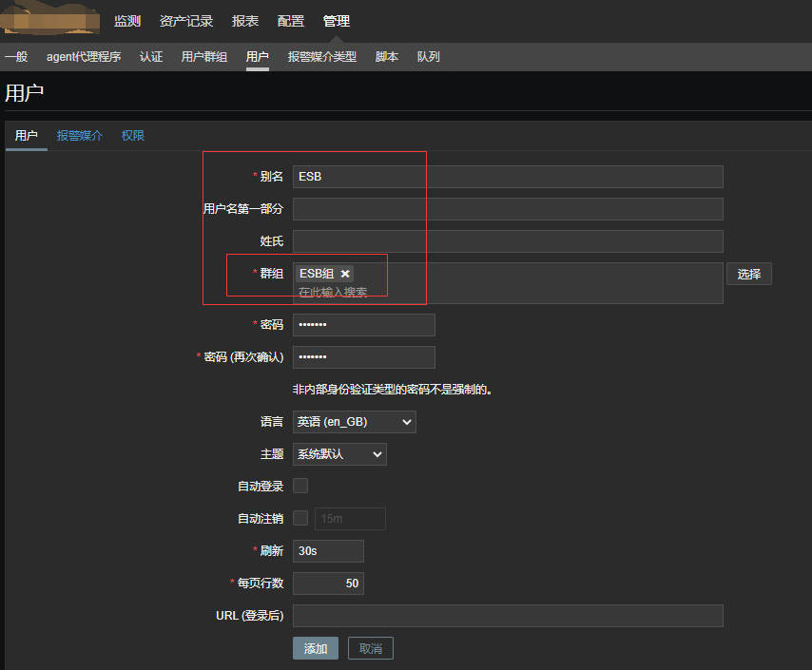This screenshot has width=812, height=670.
Task: Go to 一般 submenu
Action: tap(16, 56)
